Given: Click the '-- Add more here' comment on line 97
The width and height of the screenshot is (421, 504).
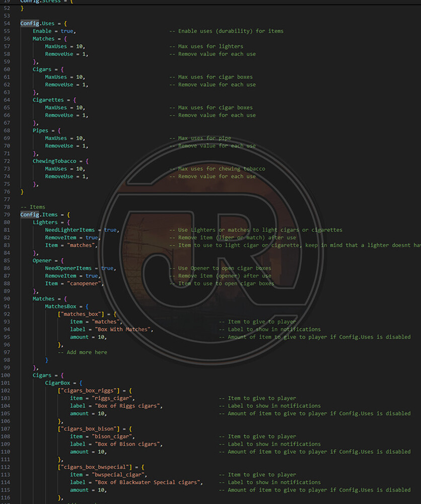Looking at the screenshot, I should click(83, 353).
